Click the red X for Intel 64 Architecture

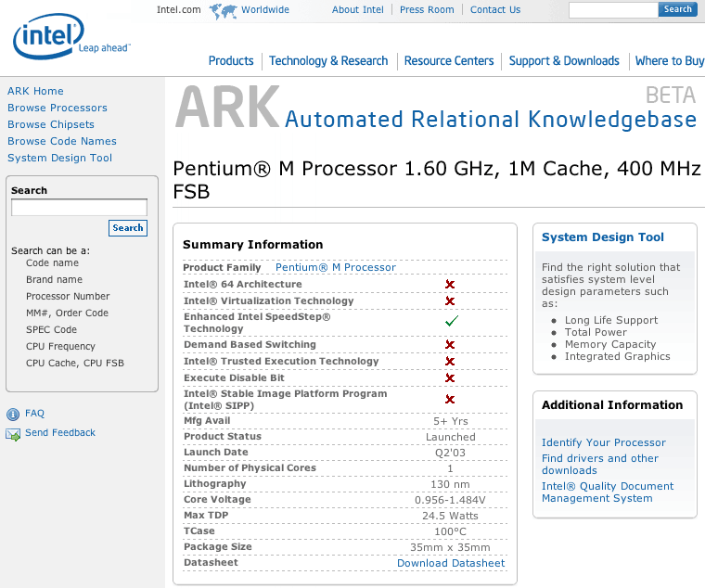tap(450, 285)
